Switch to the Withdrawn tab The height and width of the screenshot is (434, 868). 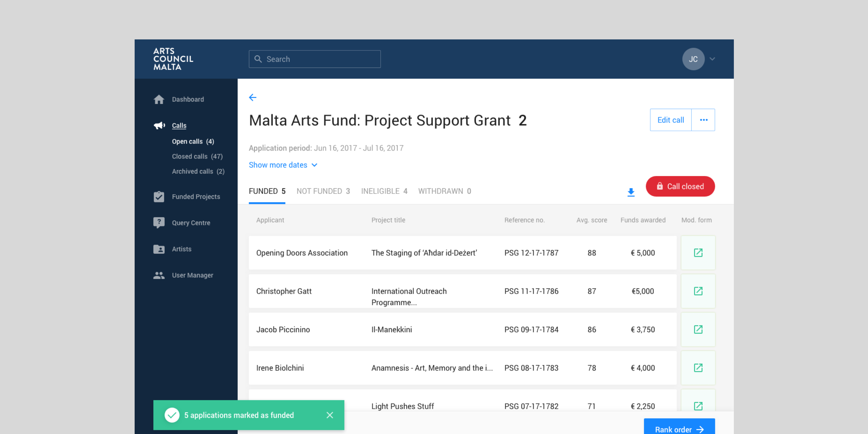tap(444, 191)
